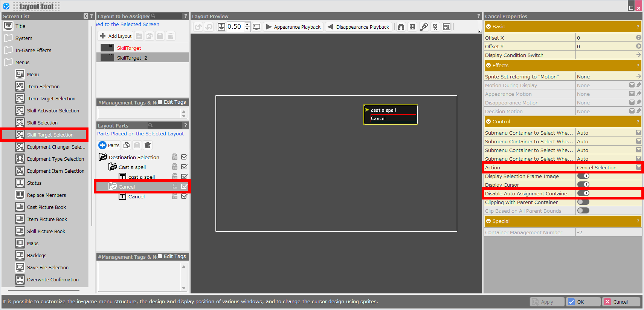Copy the selected layout part
644x310 pixels.
pyautogui.click(x=127, y=145)
